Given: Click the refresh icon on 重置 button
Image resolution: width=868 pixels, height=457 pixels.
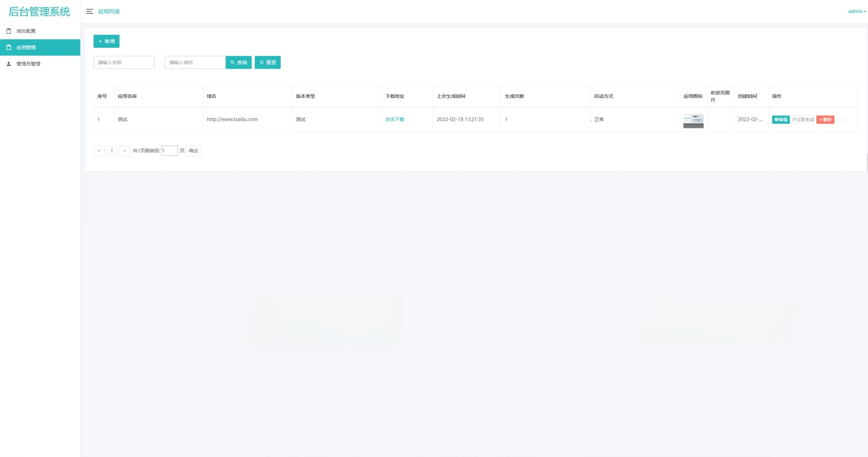Looking at the screenshot, I should coord(262,62).
